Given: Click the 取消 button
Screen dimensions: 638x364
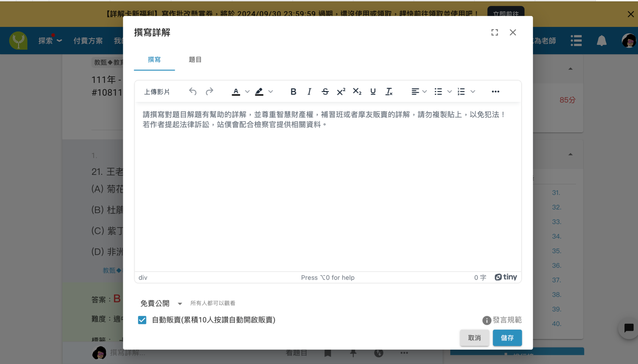Looking at the screenshot, I should pos(474,338).
